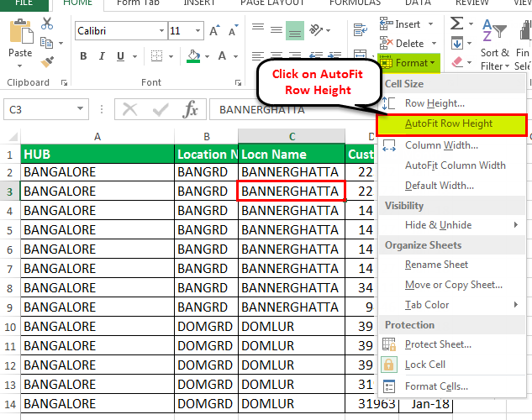
Task: Open Font group dialog launcher
Action: (x=238, y=82)
